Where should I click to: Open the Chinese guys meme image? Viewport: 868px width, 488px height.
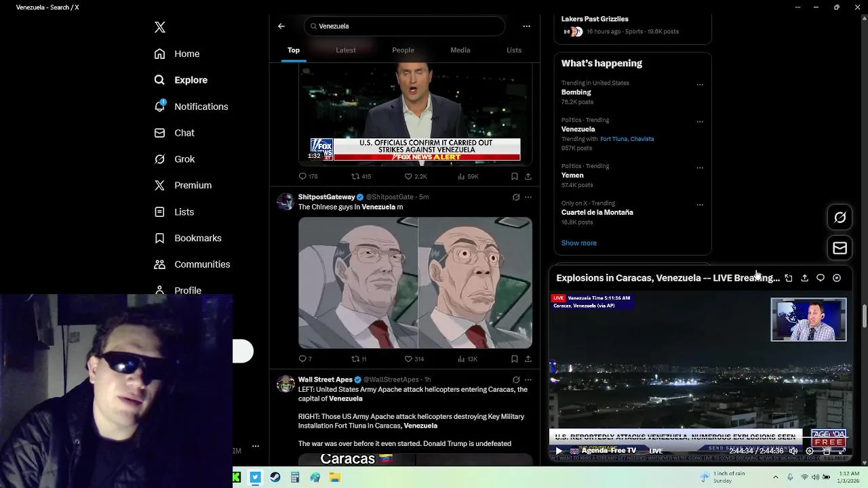click(x=415, y=283)
